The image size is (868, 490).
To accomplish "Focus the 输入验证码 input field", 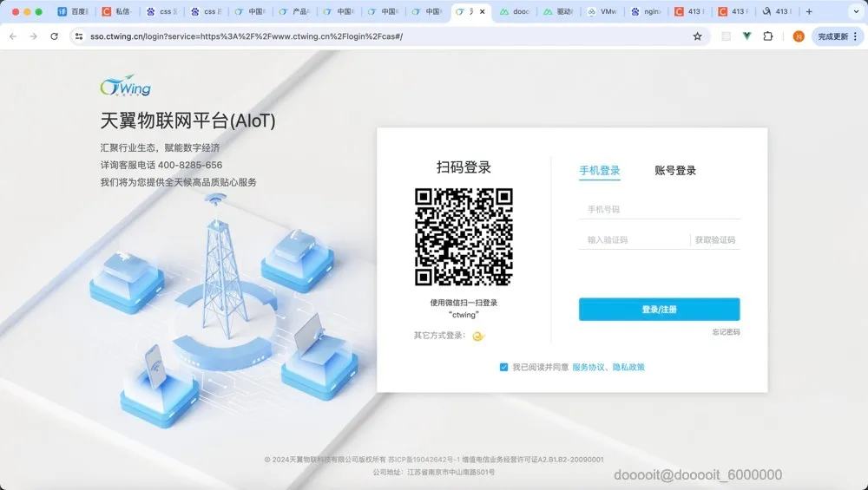I will pyautogui.click(x=634, y=239).
